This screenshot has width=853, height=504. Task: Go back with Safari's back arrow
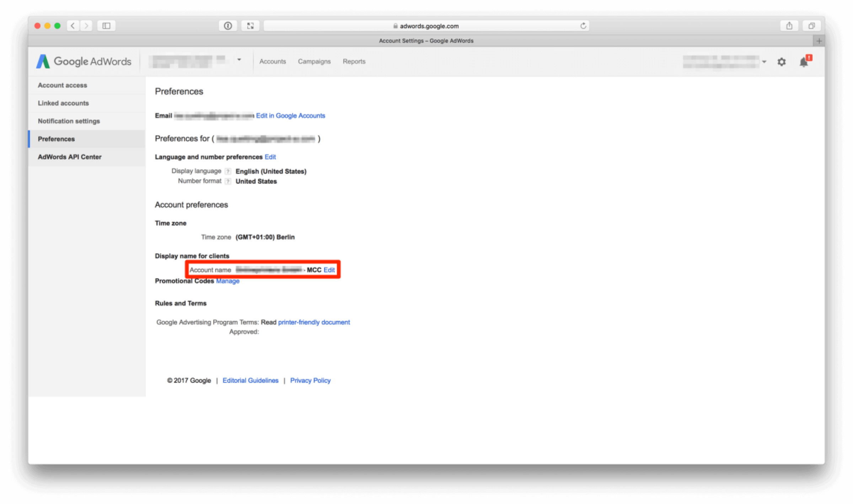[73, 26]
